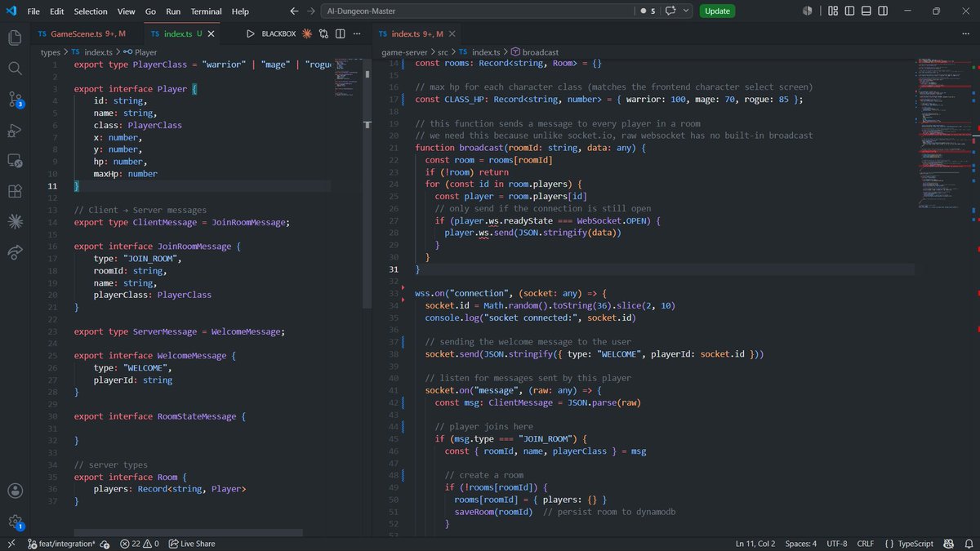Open the Help menu
The height and width of the screenshot is (551, 980).
pyautogui.click(x=240, y=11)
